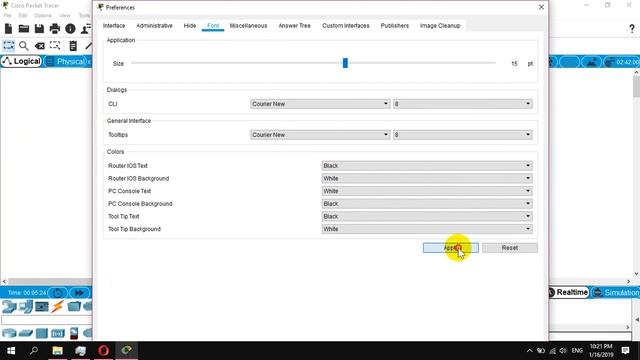Select the Delete tool icon
This screenshot has width=640, height=360.
(40, 46)
